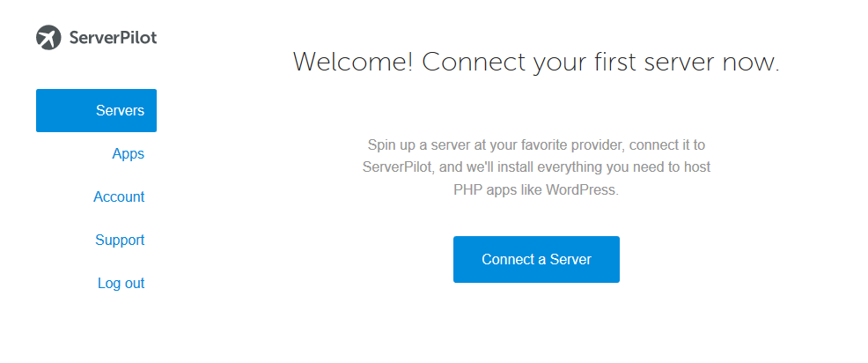
Task: Click the ServerPilot wordmark beside the logo
Action: (x=113, y=38)
